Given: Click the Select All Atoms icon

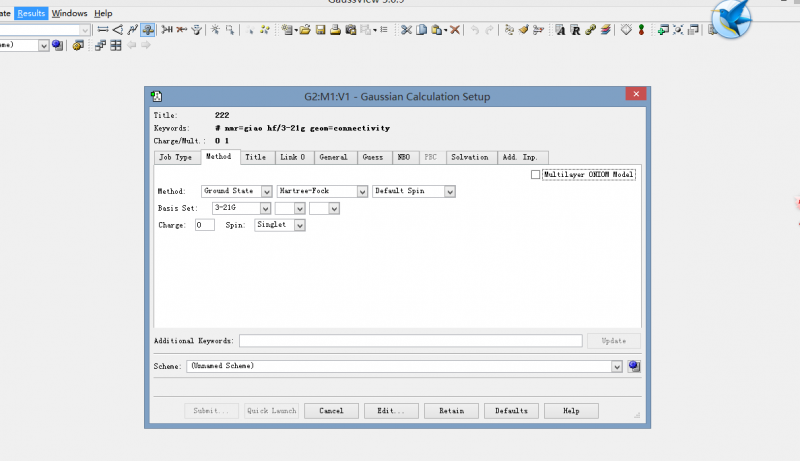Looking at the screenshot, I should [264, 30].
